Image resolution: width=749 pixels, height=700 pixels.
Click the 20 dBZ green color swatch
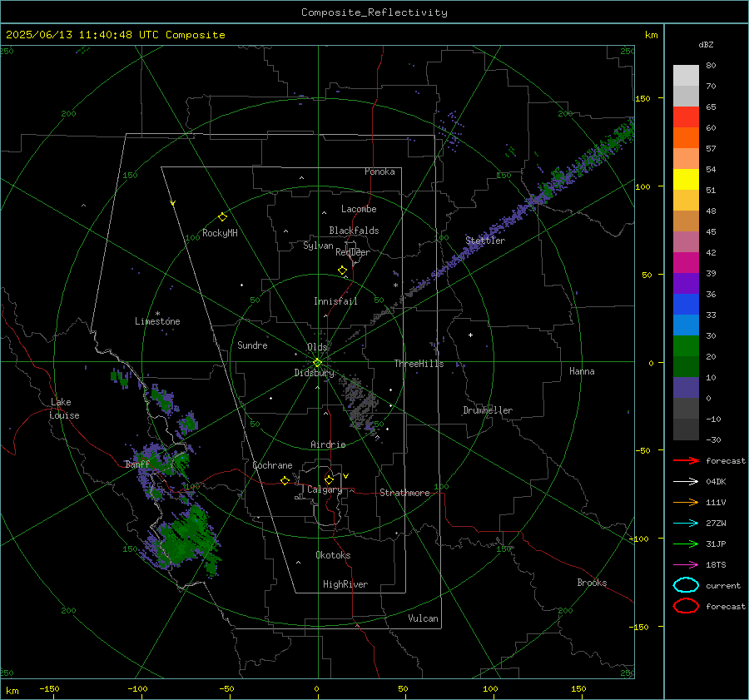pos(686,346)
